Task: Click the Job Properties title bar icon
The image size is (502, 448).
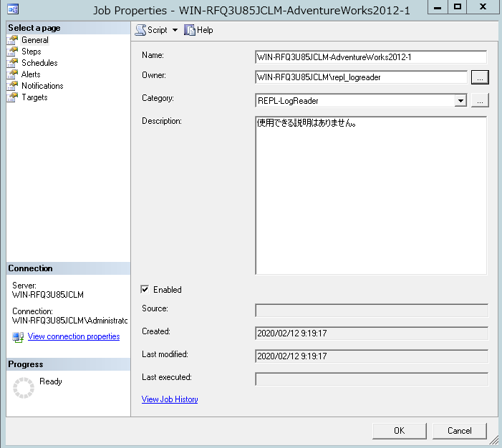Action: coord(13,9)
